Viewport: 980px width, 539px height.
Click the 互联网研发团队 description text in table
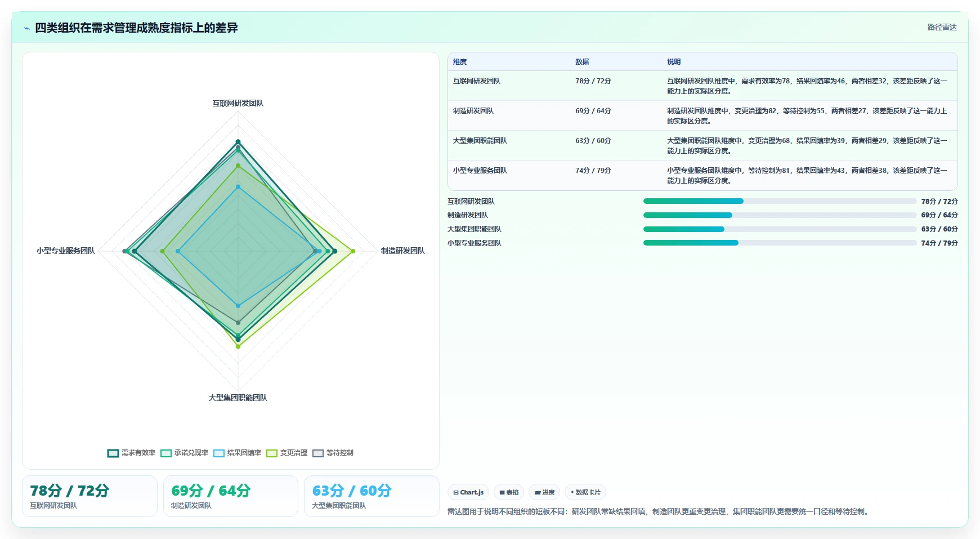click(807, 86)
